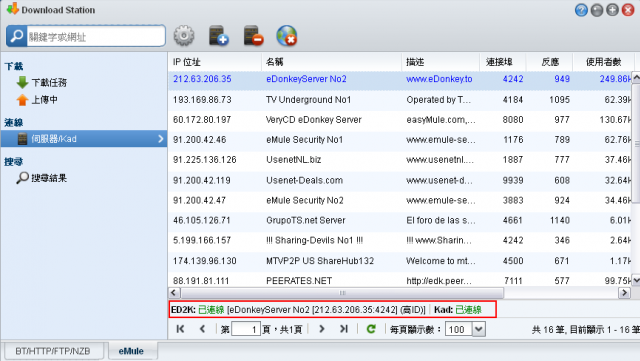Click port value 8080
Image resolution: width=640 pixels, height=361 pixels.
click(x=513, y=120)
